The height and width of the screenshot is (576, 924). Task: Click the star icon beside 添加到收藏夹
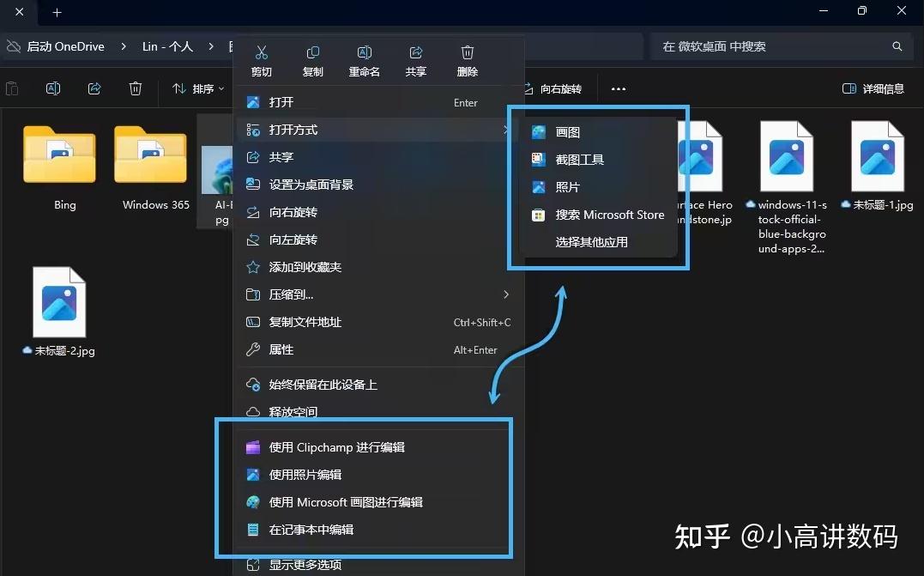pos(253,267)
